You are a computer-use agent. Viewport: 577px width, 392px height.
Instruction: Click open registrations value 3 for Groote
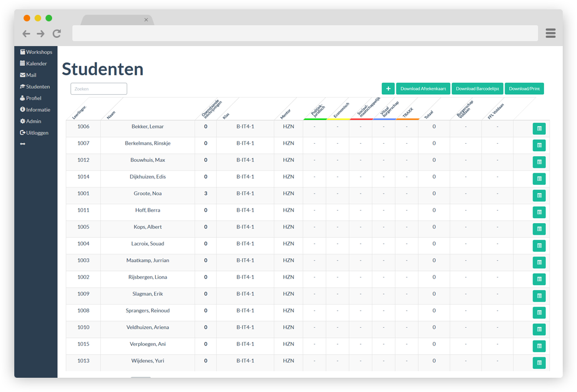[206, 194]
